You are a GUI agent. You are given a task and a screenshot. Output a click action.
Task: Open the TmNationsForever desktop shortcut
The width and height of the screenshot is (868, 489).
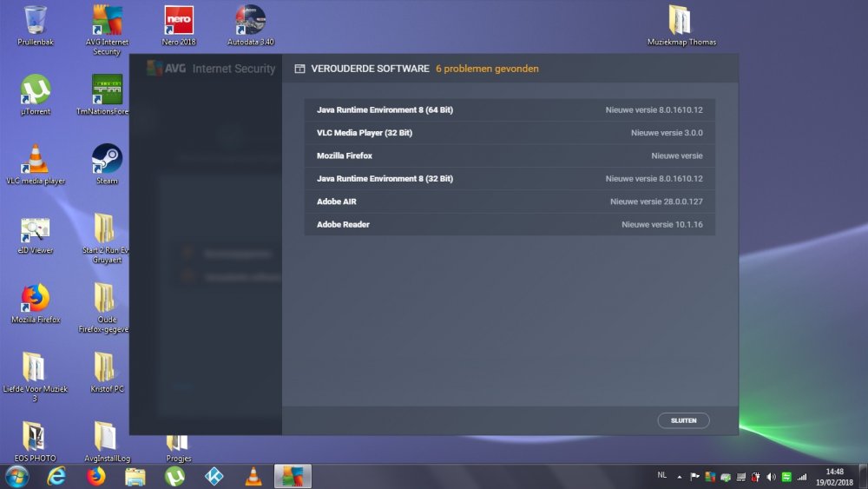pyautogui.click(x=104, y=96)
